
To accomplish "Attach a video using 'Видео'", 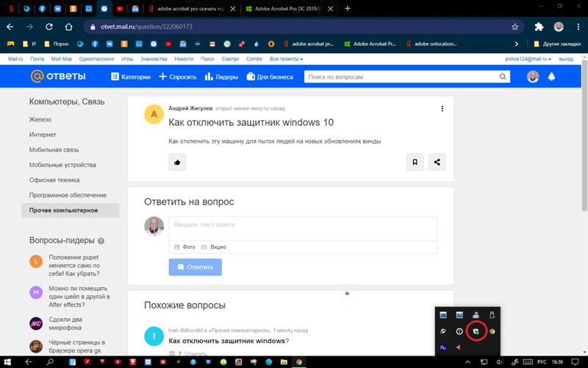I will click(x=214, y=247).
